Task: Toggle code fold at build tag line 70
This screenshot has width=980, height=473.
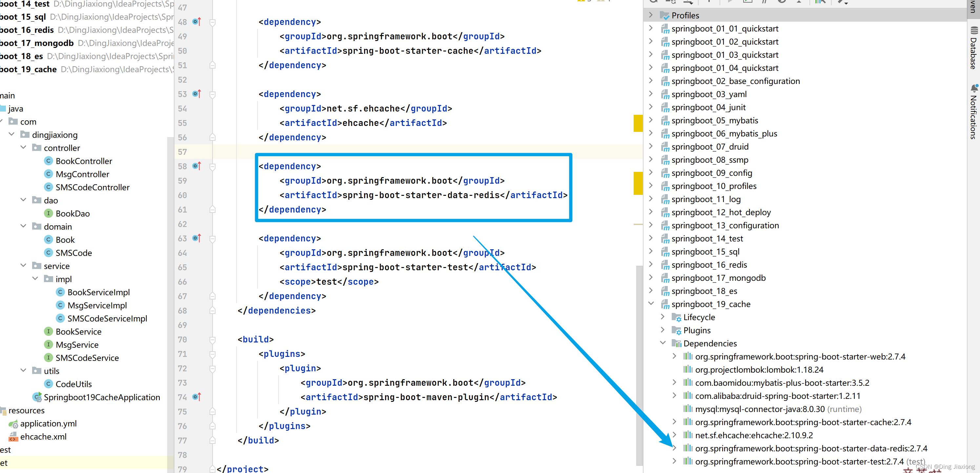Action: point(213,339)
